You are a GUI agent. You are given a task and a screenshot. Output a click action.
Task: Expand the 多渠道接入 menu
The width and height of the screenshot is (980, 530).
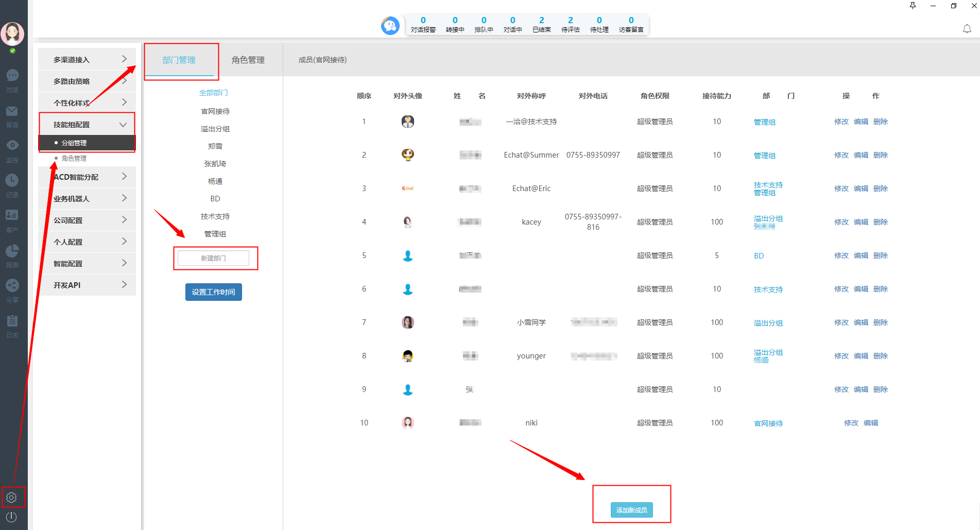click(87, 59)
